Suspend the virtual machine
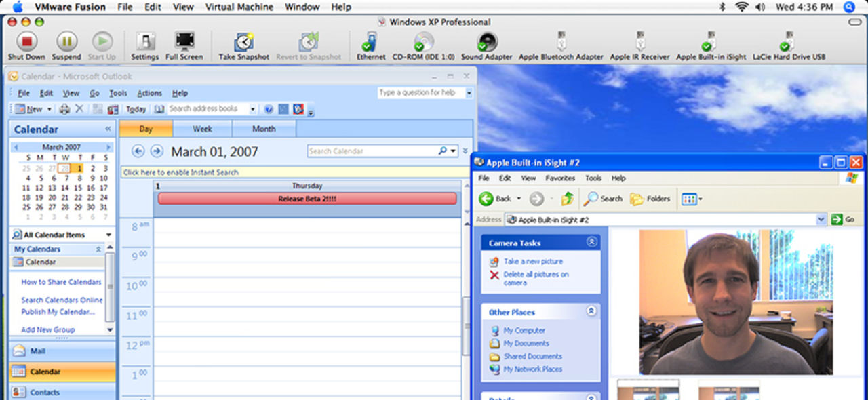868x400 pixels. click(66, 42)
